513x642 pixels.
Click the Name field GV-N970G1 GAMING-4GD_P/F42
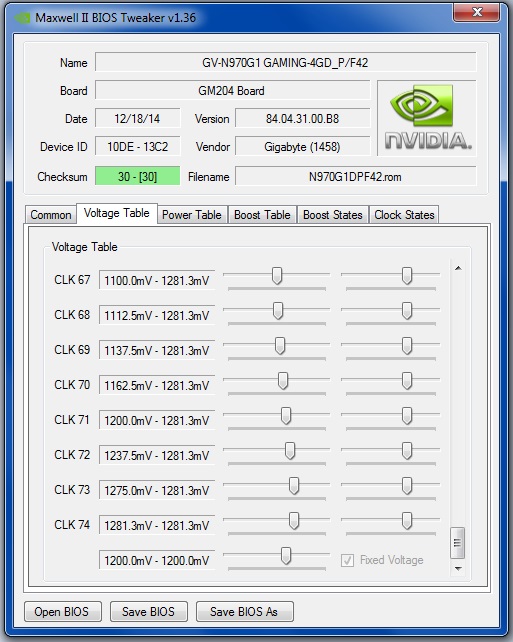pyautogui.click(x=286, y=63)
